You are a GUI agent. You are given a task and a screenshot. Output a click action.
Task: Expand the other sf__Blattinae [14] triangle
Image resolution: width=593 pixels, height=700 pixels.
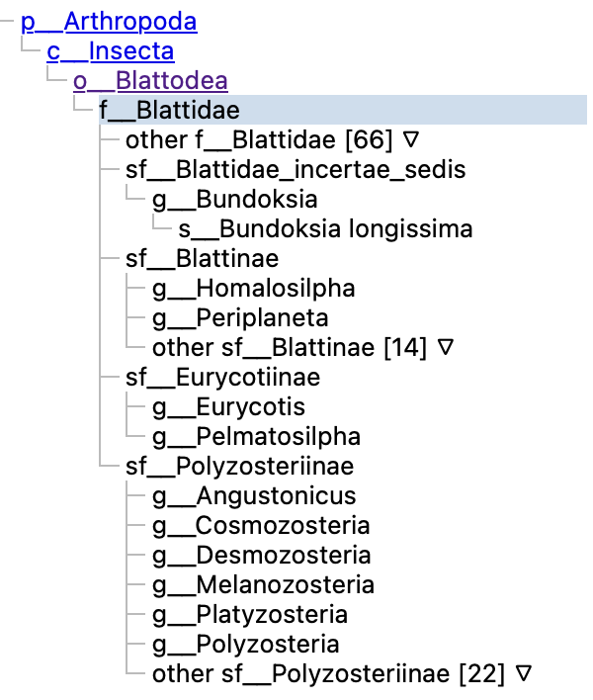(446, 347)
